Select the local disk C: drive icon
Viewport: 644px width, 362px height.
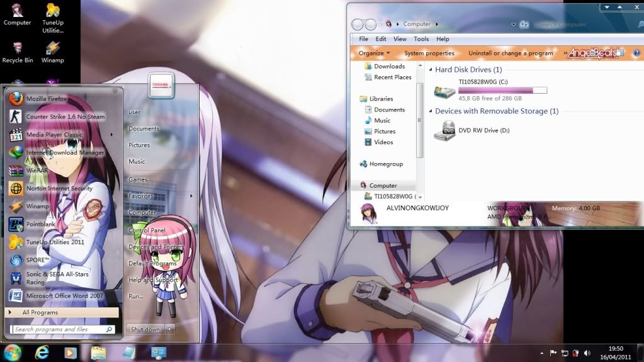point(444,91)
